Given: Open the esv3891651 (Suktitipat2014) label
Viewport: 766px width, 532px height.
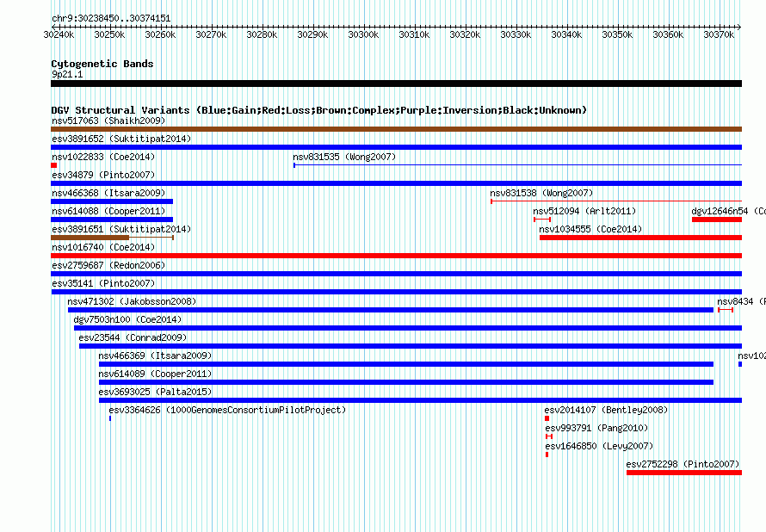Looking at the screenshot, I should pyautogui.click(x=121, y=229).
